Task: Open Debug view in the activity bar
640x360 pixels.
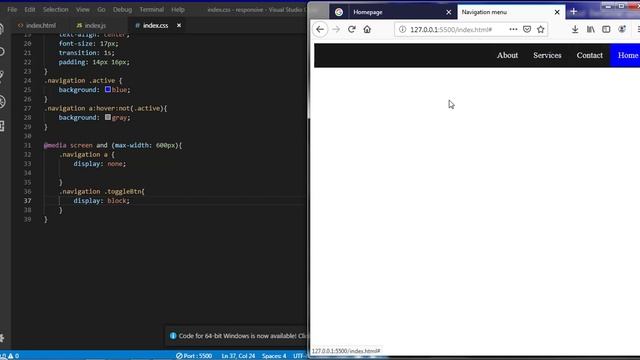Action: tap(2, 102)
